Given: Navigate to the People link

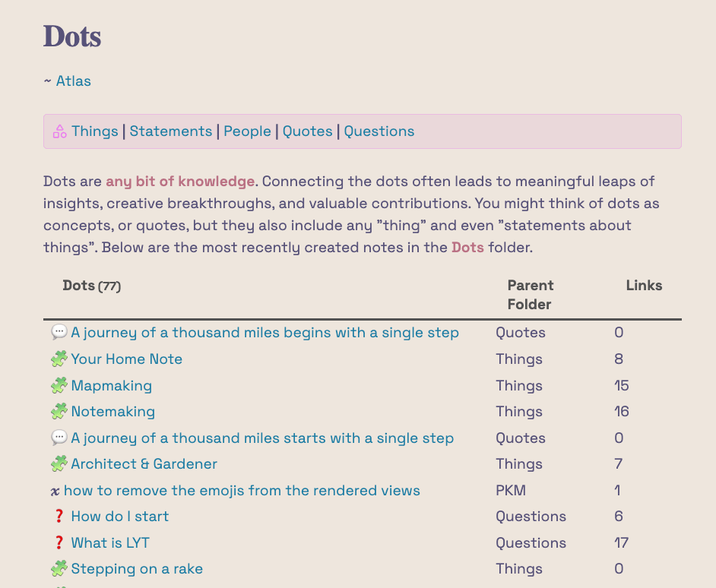Looking at the screenshot, I should click(x=247, y=131).
